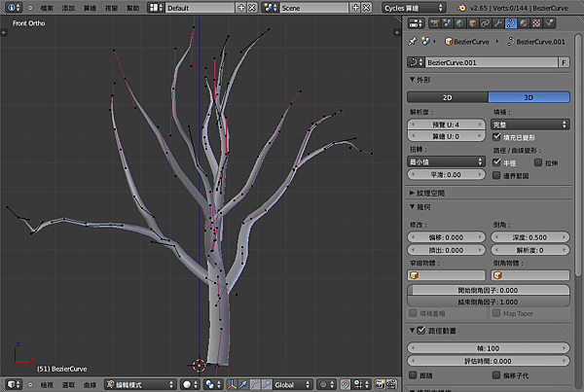Expand the 紋理空間 panel
Viewport: 584px width, 392px height.
click(x=434, y=193)
